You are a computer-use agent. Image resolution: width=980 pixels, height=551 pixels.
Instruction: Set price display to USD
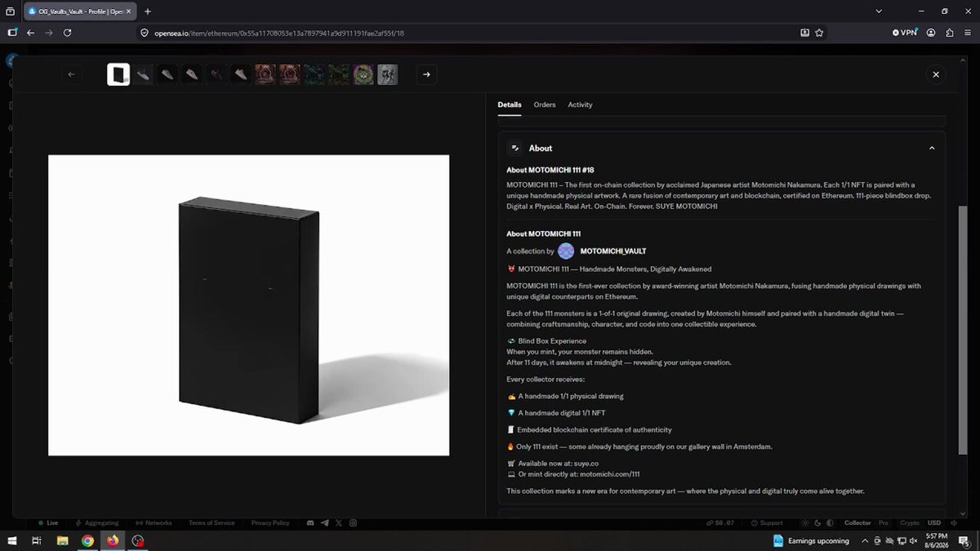934,522
